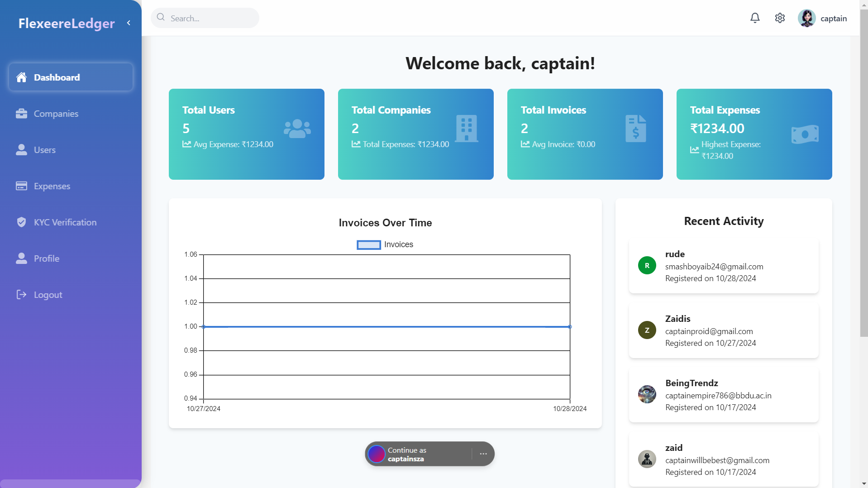Select email smashboyaib24@gmail.com
Viewport: 868px width, 488px height.
click(x=714, y=267)
